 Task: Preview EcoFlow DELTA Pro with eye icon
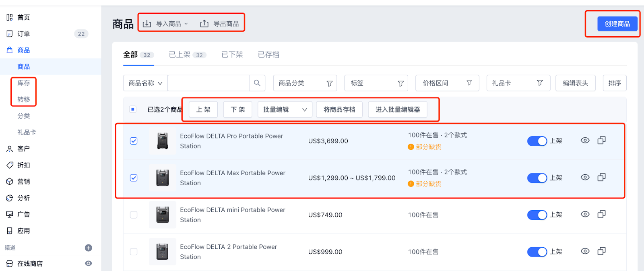(x=585, y=141)
